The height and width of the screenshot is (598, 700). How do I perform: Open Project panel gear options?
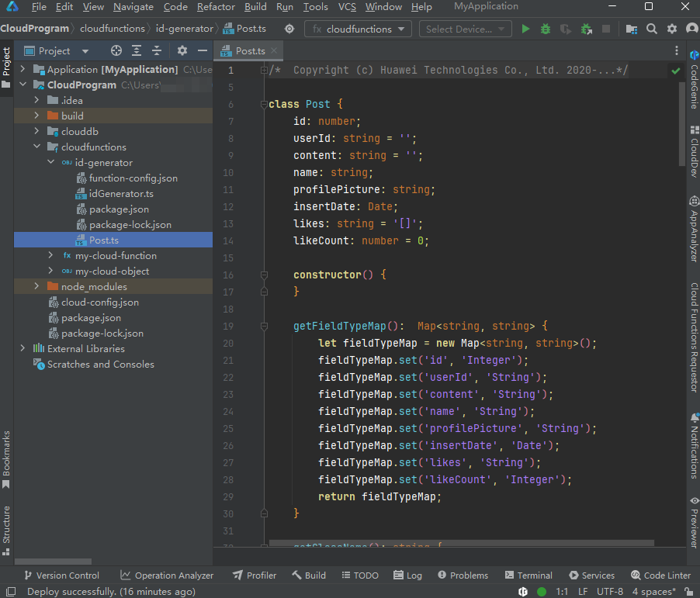pos(182,51)
